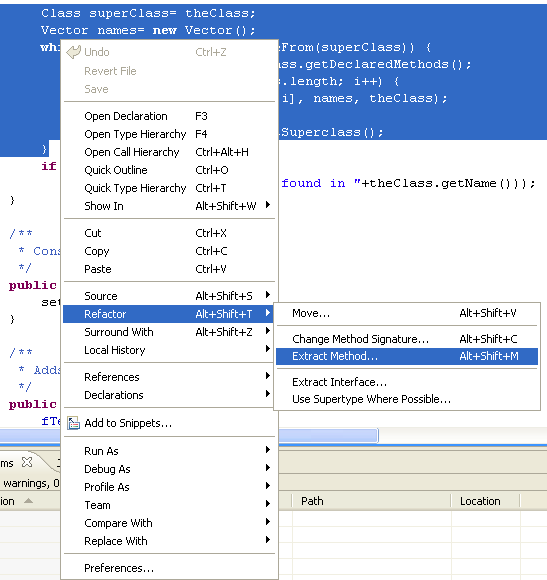Click the 'found in' string in code
Screen dimensions: 547x580
click(313, 183)
